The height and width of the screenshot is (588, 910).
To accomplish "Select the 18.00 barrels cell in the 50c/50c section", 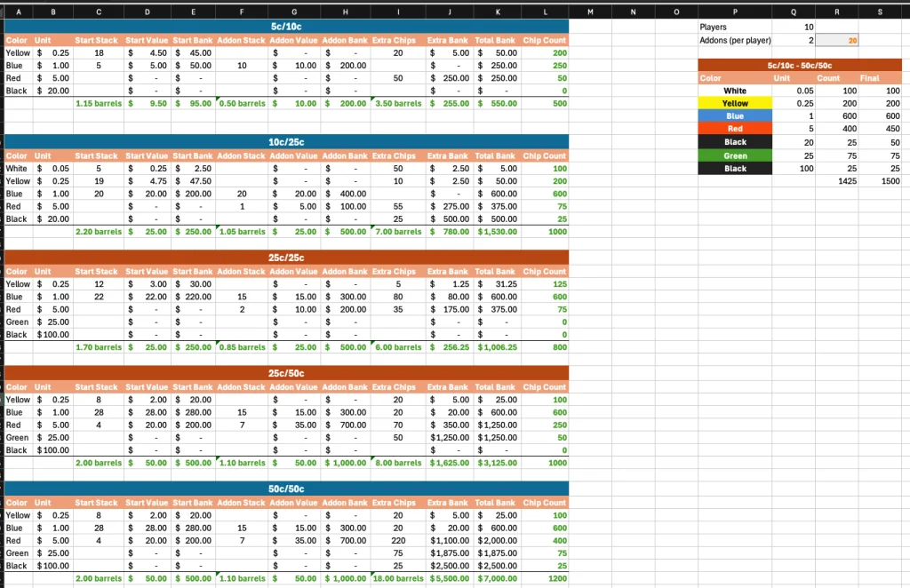I will pos(398,578).
